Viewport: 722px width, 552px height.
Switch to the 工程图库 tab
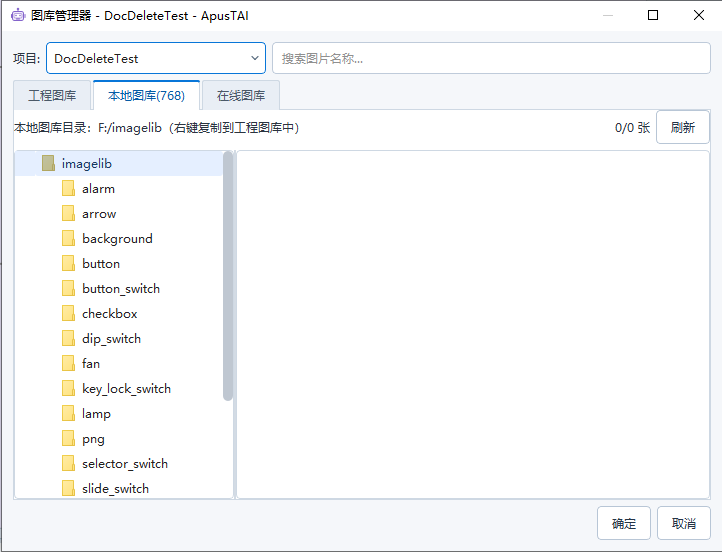(52, 95)
